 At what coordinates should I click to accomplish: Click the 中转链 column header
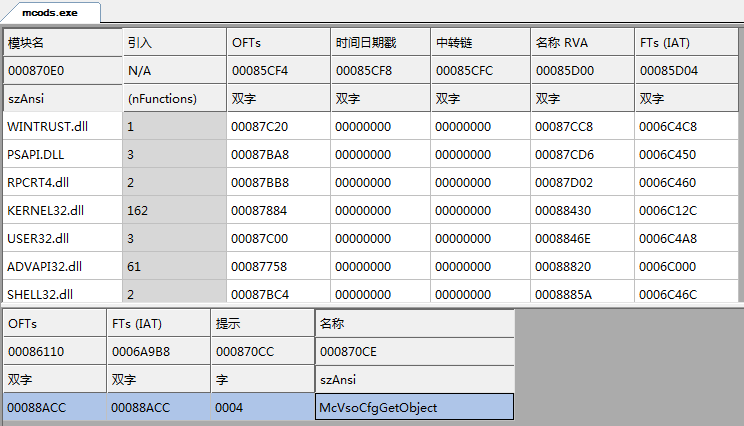point(481,43)
